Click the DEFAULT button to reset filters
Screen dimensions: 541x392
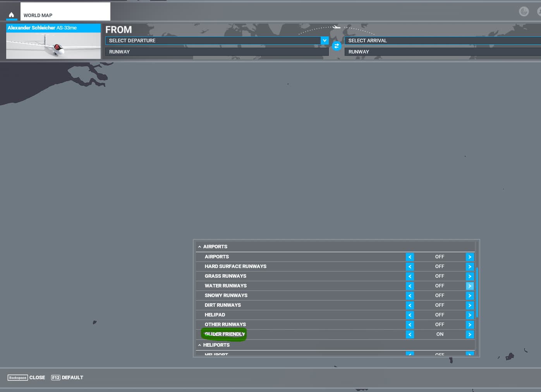click(x=67, y=378)
